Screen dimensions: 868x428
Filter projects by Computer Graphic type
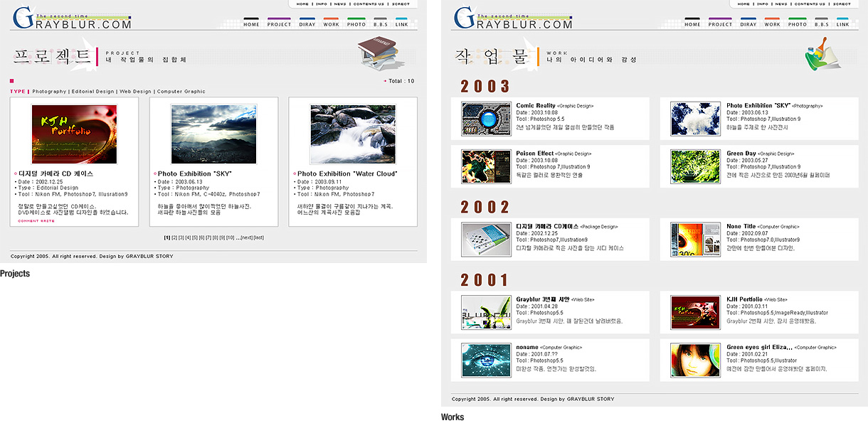click(181, 92)
